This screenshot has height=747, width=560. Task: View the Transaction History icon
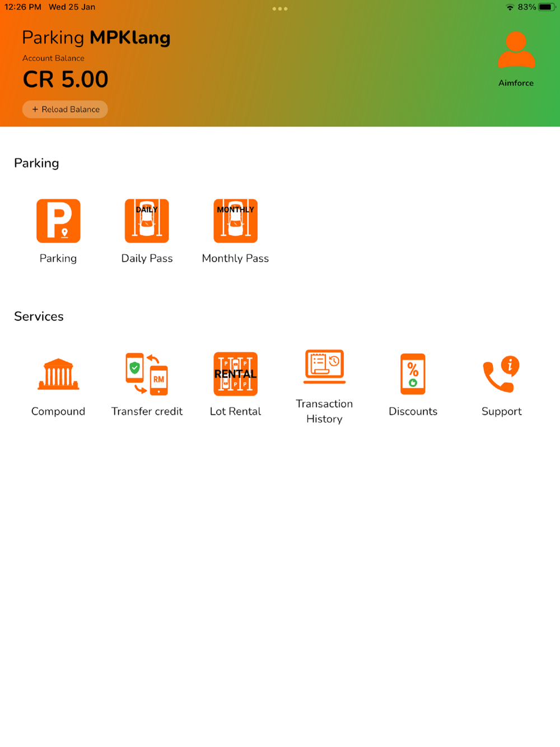tap(324, 367)
